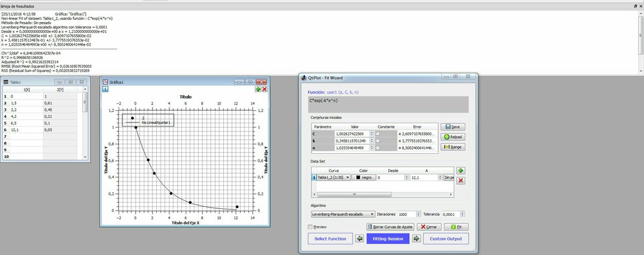
Task: Open the negro color selector
Action: [x=362, y=177]
